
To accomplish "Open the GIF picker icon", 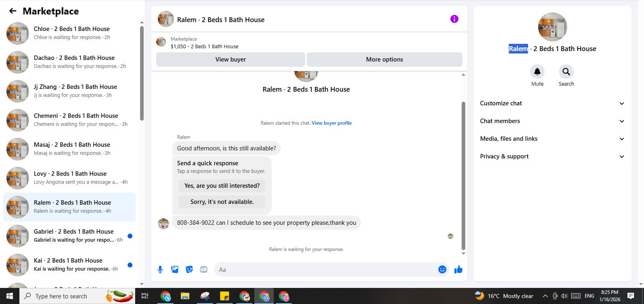I will (204, 269).
